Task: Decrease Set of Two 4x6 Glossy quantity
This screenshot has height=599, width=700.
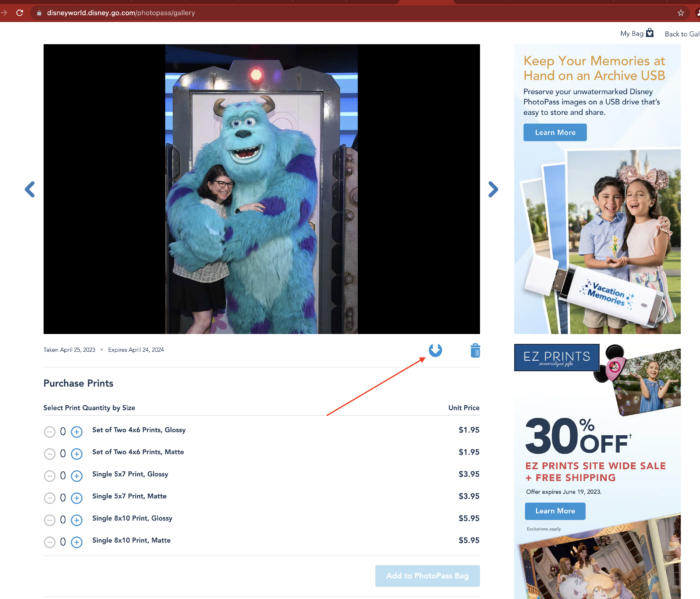Action: tap(50, 432)
